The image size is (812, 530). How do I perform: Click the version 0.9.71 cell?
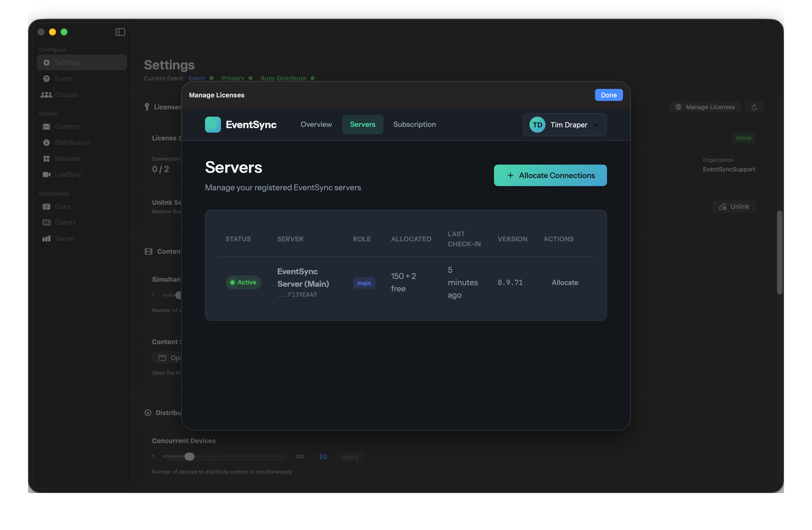pyautogui.click(x=510, y=282)
